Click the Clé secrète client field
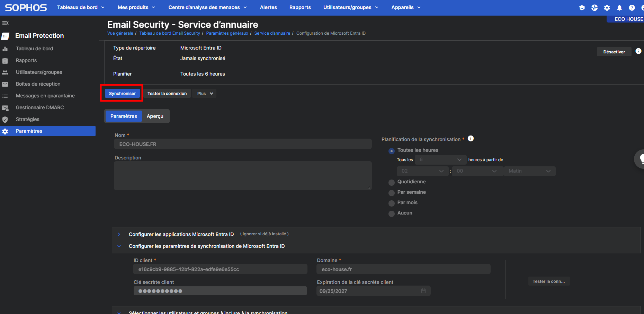This screenshot has width=644, height=314. tap(220, 291)
